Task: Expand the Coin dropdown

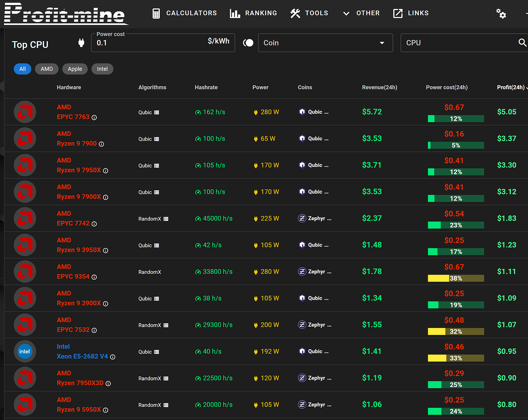Action: (x=325, y=43)
